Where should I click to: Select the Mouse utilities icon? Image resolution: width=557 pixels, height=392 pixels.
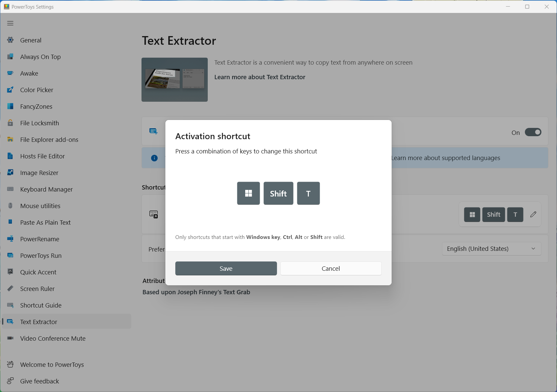(10, 206)
